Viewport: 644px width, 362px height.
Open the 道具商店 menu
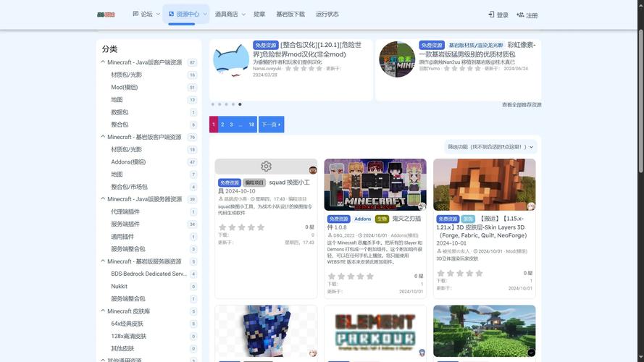click(x=226, y=14)
